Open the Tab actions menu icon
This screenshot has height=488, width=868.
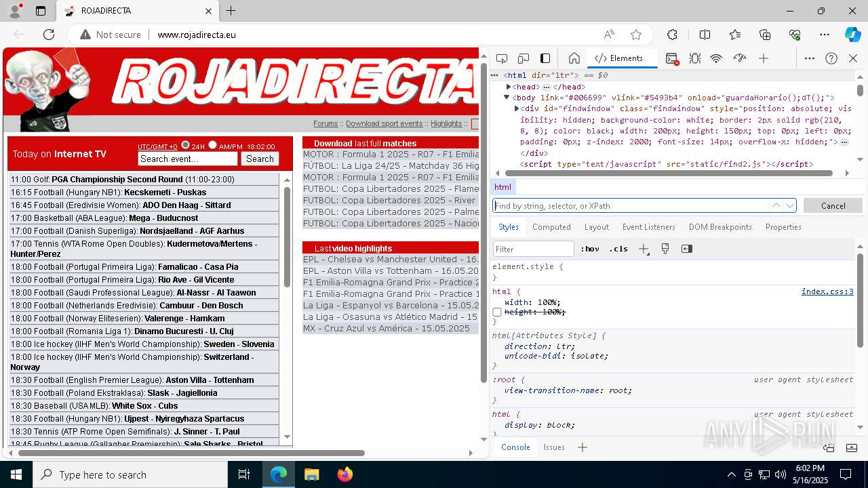(x=41, y=11)
